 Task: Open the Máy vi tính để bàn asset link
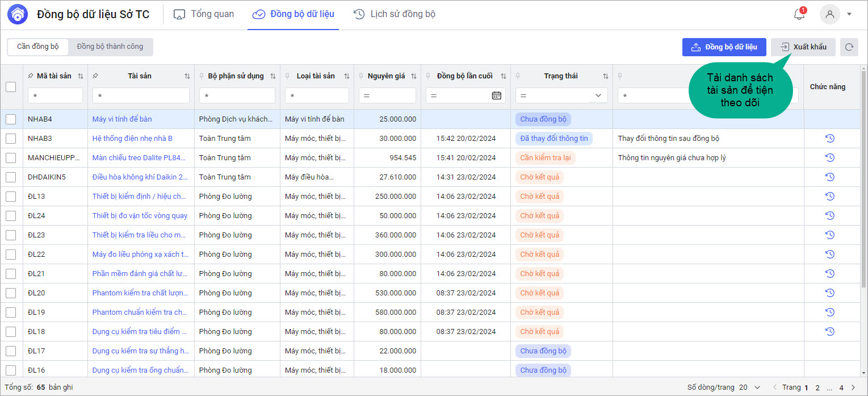pyautogui.click(x=122, y=119)
